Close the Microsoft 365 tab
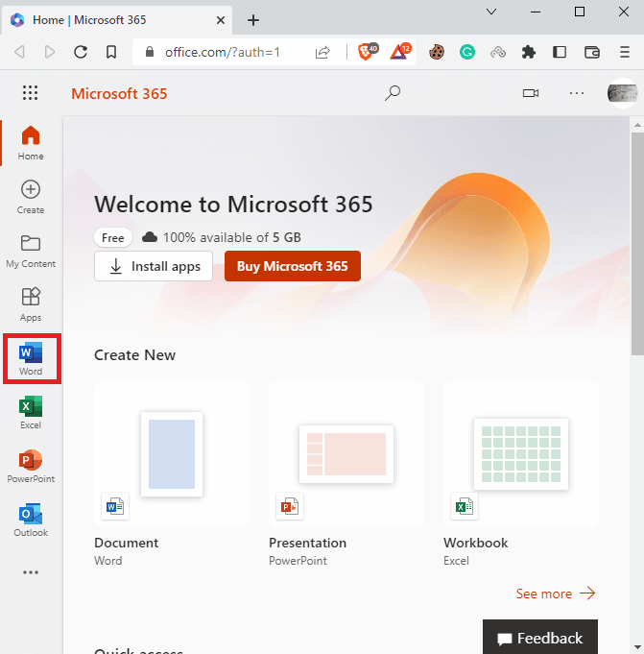This screenshot has width=644, height=654. pos(221,20)
